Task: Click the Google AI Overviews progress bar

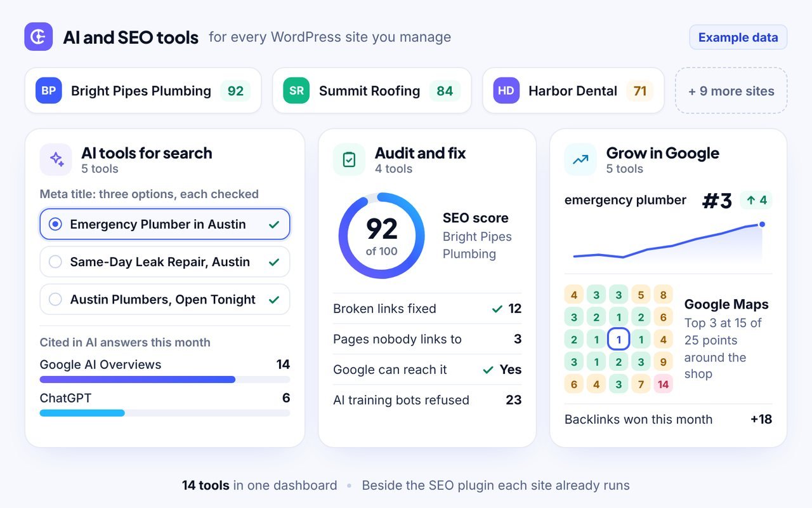Action: (165, 380)
